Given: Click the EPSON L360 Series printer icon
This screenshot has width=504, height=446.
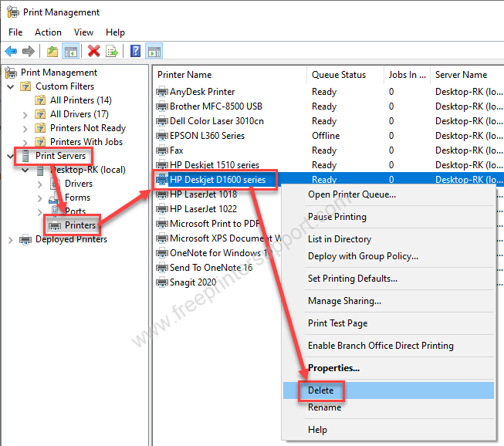Looking at the screenshot, I should point(161,136).
